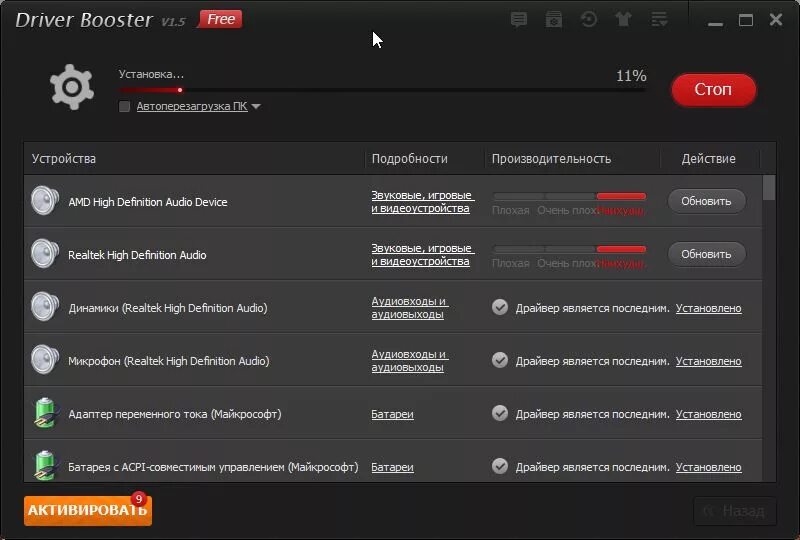The image size is (800, 540).
Task: Click the Realtek High Definition Audio speaker icon
Action: (45, 254)
